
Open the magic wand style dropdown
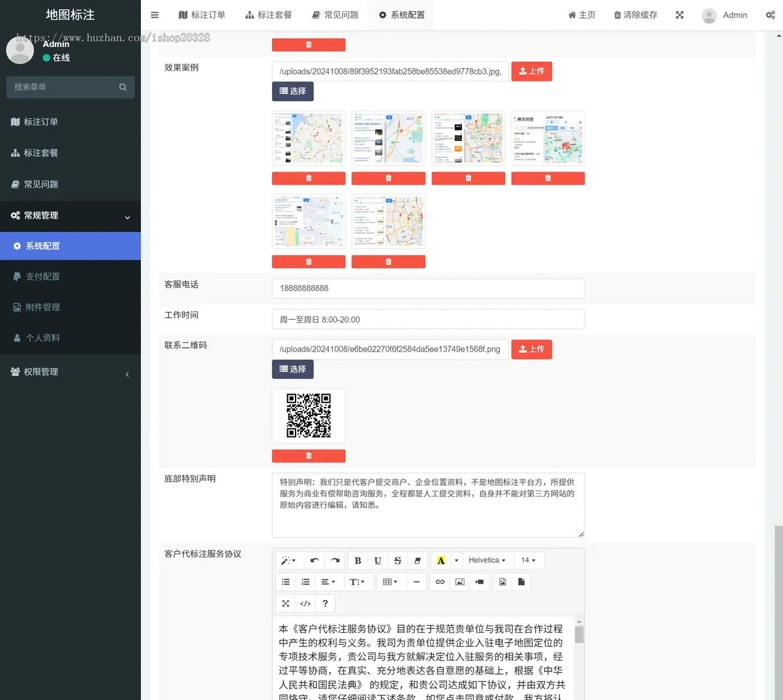(x=288, y=560)
